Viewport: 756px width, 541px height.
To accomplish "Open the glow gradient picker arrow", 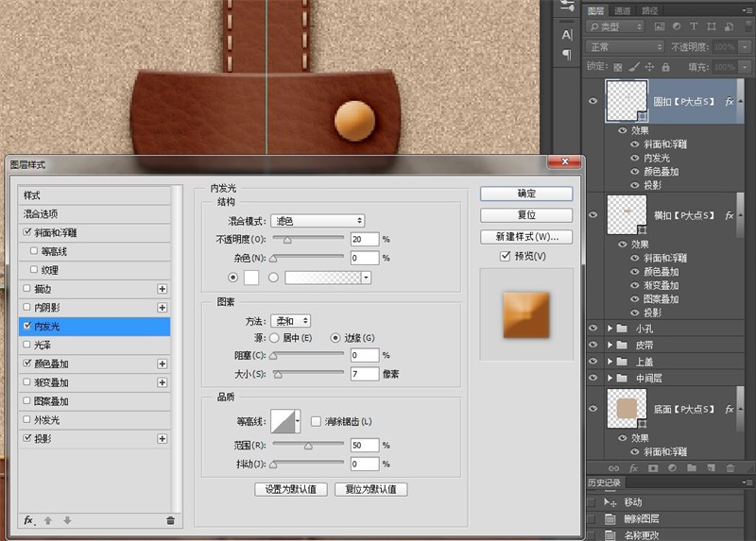I will pos(367,278).
